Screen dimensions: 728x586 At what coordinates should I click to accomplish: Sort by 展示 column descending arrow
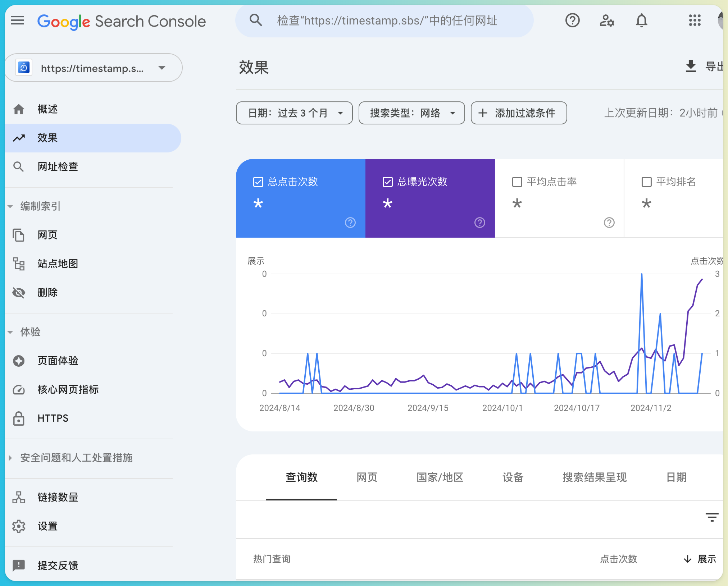(687, 559)
